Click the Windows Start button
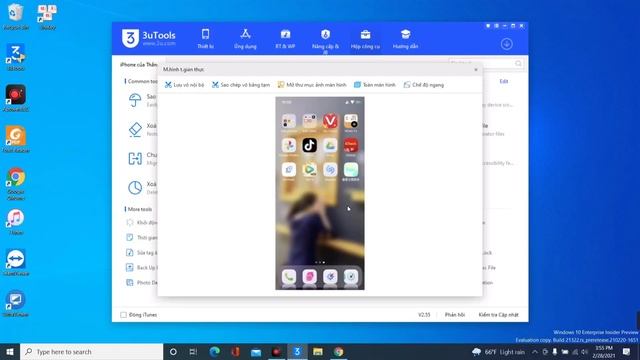The height and width of the screenshot is (360, 640). [10, 352]
